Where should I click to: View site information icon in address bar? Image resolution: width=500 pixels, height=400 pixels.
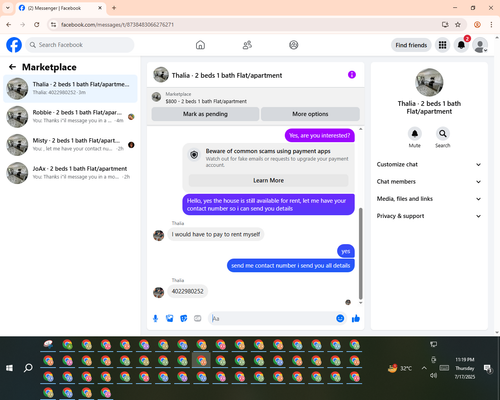(53, 24)
